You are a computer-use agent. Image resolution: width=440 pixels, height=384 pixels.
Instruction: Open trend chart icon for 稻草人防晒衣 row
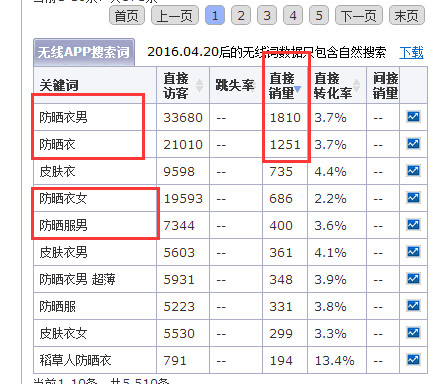pos(413,360)
